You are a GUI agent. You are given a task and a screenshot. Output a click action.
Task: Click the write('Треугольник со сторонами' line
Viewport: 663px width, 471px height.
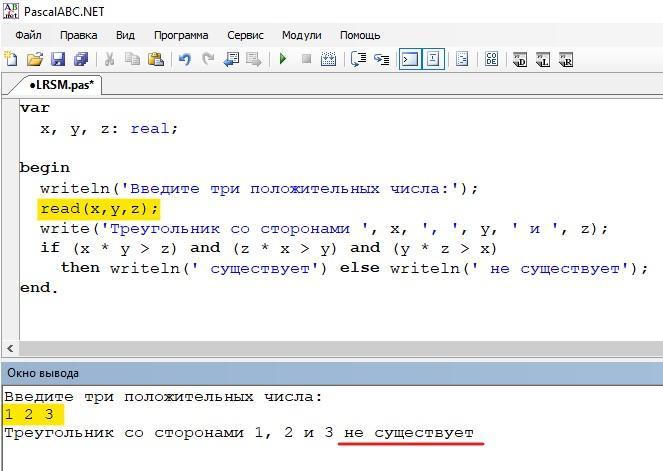pos(324,229)
